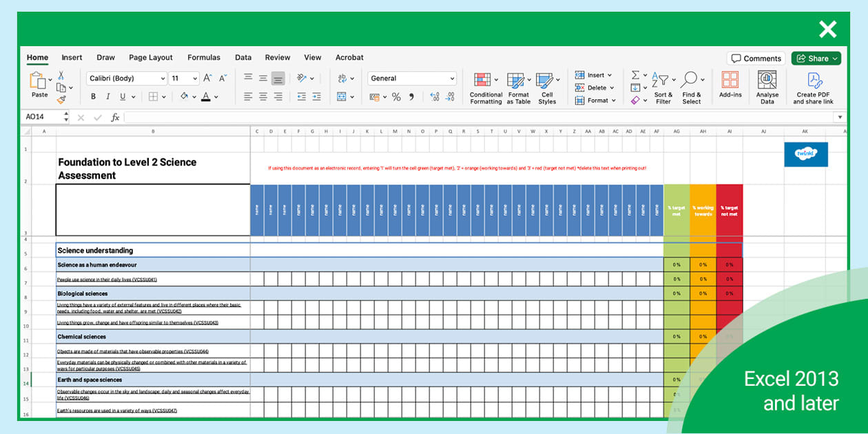Image resolution: width=868 pixels, height=434 pixels.
Task: Click the Comments button
Action: [756, 59]
